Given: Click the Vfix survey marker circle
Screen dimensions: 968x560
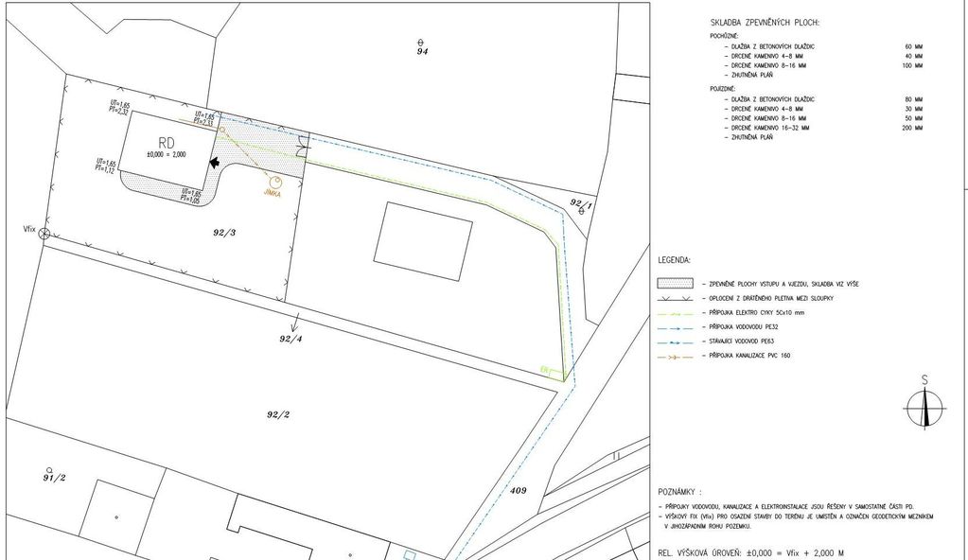Looking at the screenshot, I should point(44,234).
